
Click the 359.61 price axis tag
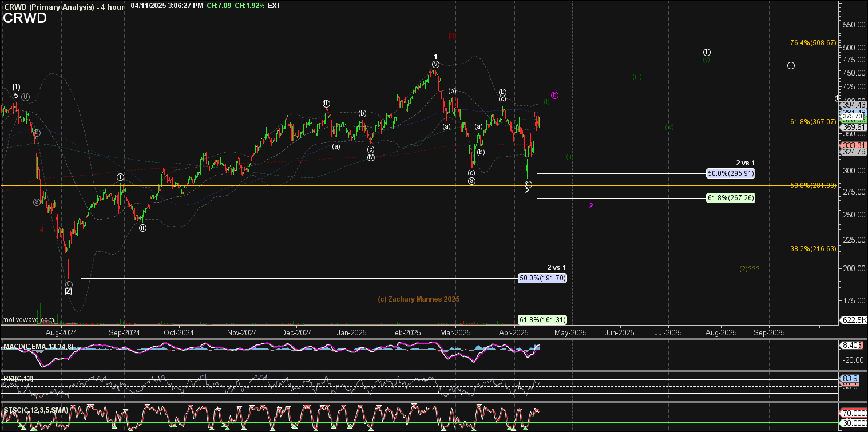pos(853,127)
